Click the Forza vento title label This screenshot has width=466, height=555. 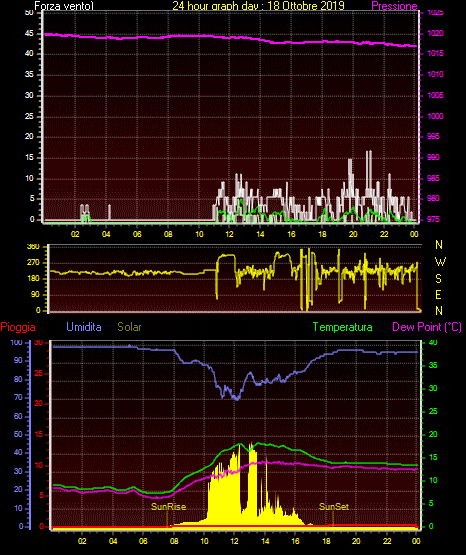click(64, 6)
